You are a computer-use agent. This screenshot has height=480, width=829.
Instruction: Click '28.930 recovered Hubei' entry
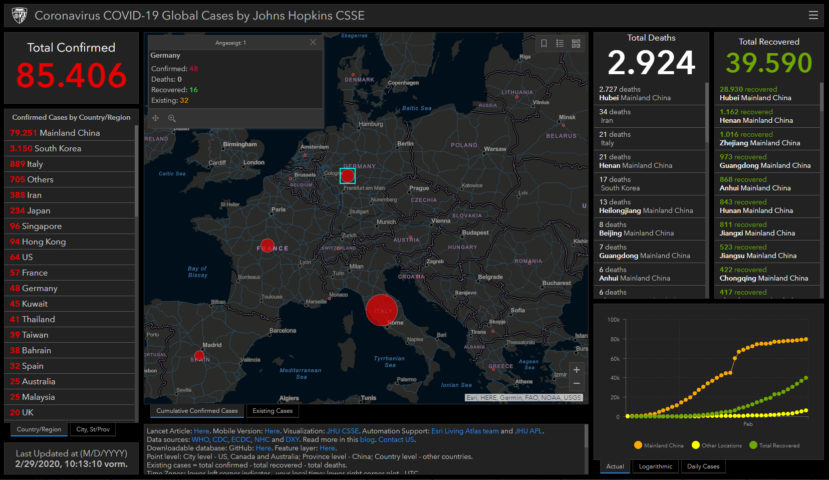[767, 94]
